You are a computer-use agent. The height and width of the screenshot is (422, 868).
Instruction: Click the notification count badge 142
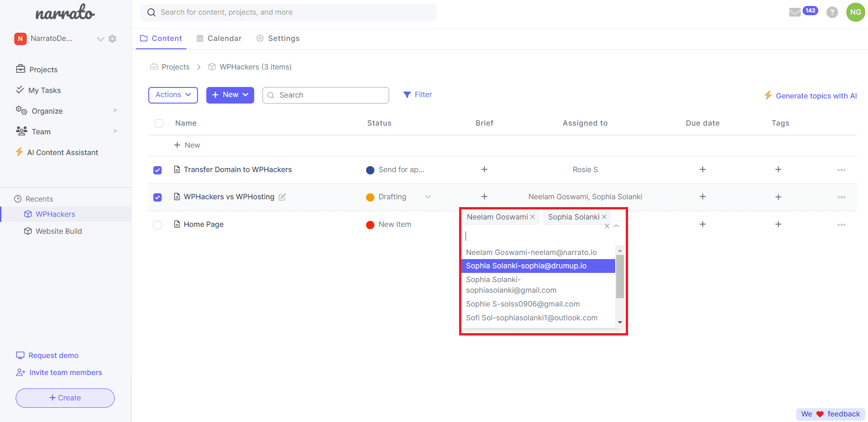pos(810,11)
